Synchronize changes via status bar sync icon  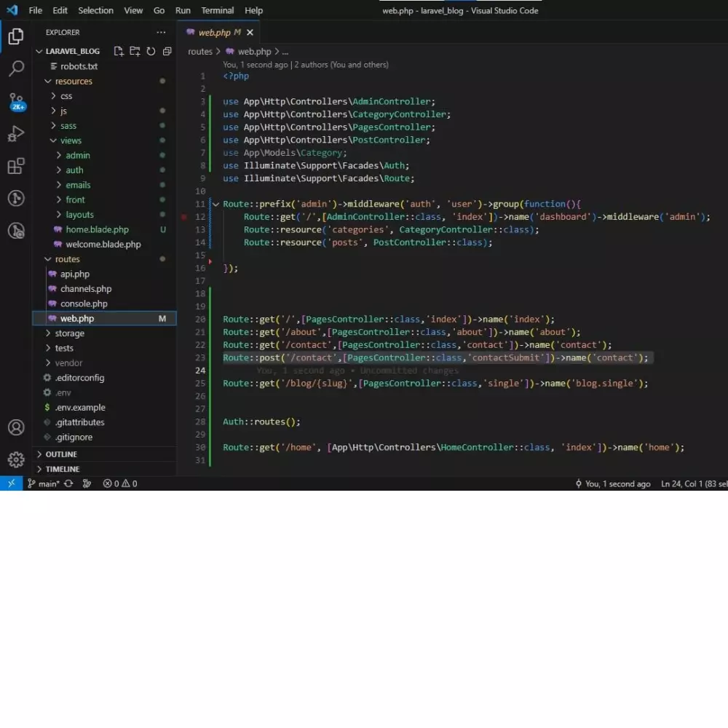coord(68,483)
